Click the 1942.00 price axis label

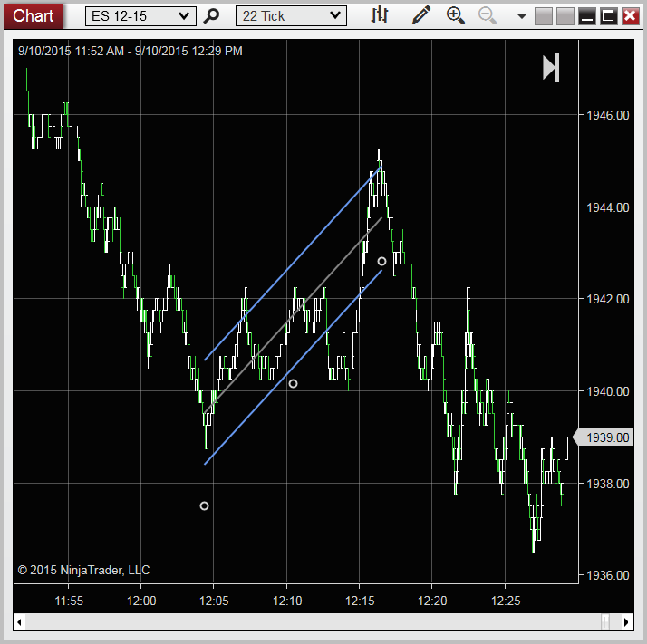pyautogui.click(x=608, y=299)
